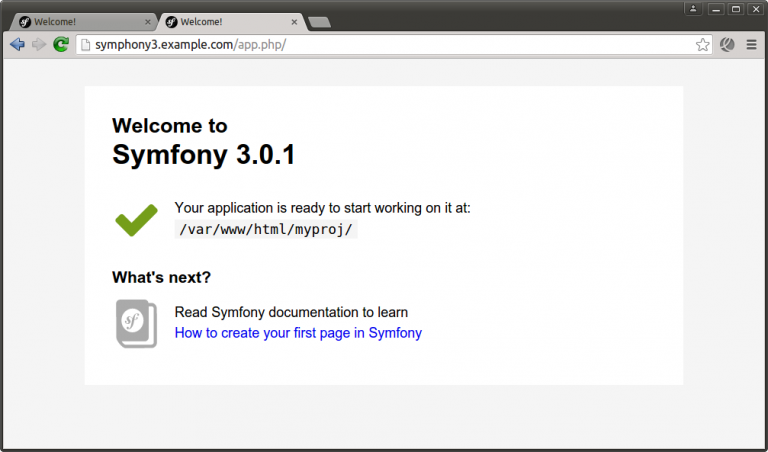Image resolution: width=768 pixels, height=452 pixels.
Task: Click the /var/www/html/myproj/ path text
Action: [266, 229]
